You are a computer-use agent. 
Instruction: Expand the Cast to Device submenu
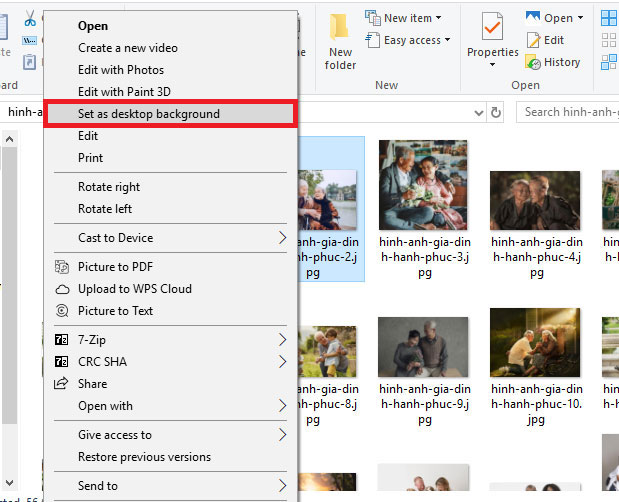pos(283,238)
